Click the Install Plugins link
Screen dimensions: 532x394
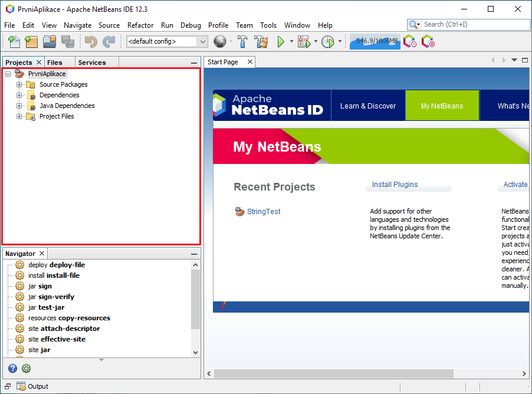[x=394, y=184]
